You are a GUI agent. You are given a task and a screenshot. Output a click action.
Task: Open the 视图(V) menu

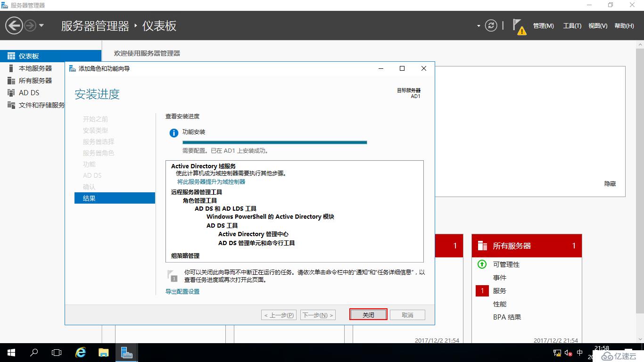[598, 26]
